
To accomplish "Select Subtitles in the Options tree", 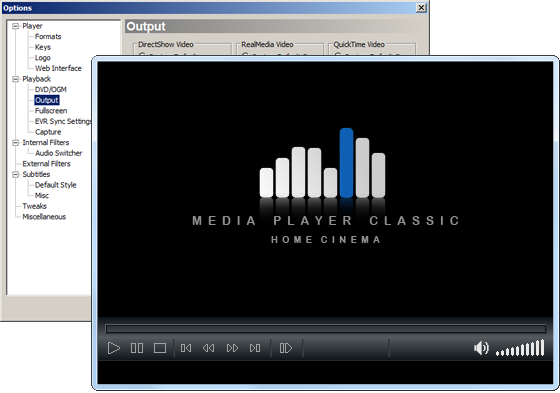I will click(x=36, y=174).
